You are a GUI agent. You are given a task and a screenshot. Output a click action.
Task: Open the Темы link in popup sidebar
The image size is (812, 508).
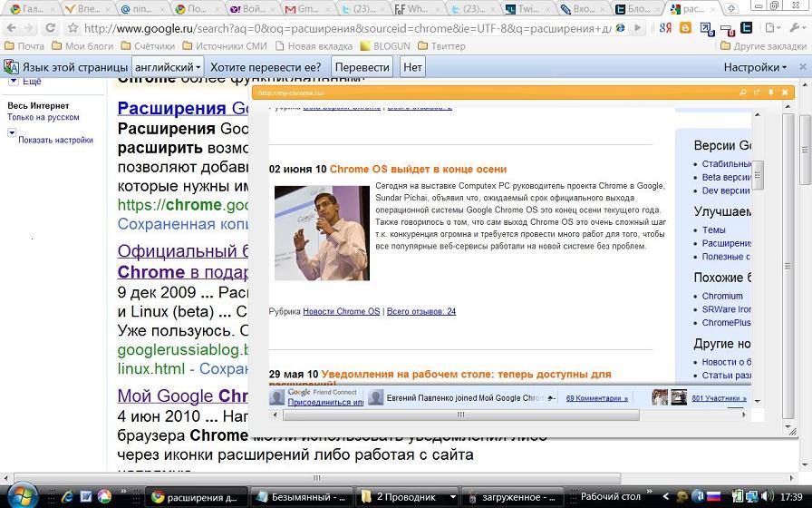pos(713,230)
